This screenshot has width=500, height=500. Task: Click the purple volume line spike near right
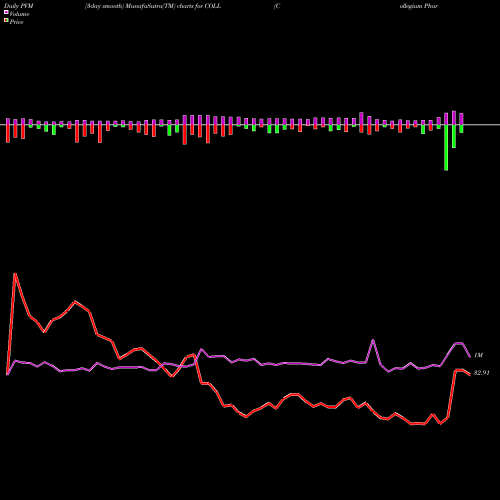tap(373, 340)
